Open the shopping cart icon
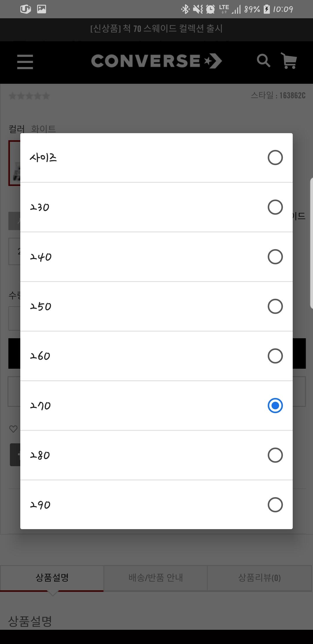 [x=289, y=61]
